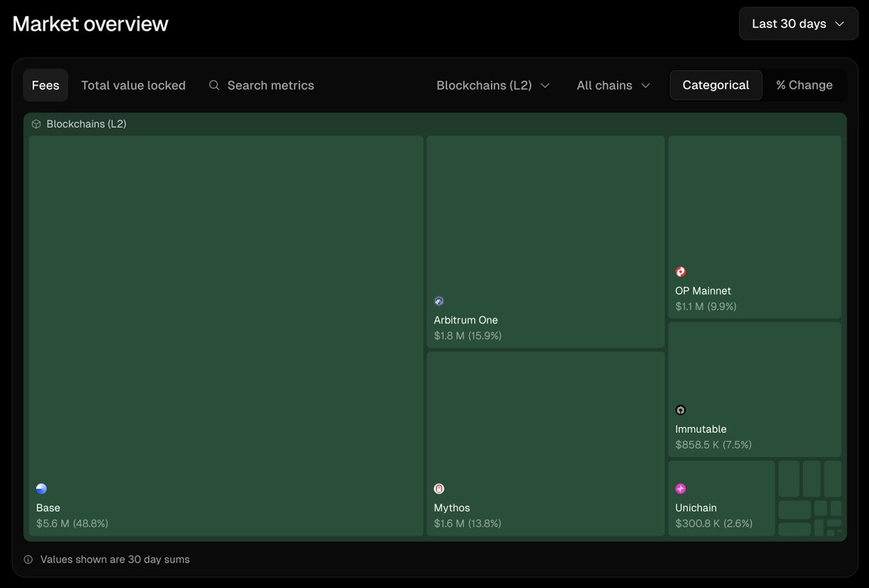Image resolution: width=869 pixels, height=588 pixels.
Task: Click the Unichain treemap tile
Action: (x=721, y=498)
